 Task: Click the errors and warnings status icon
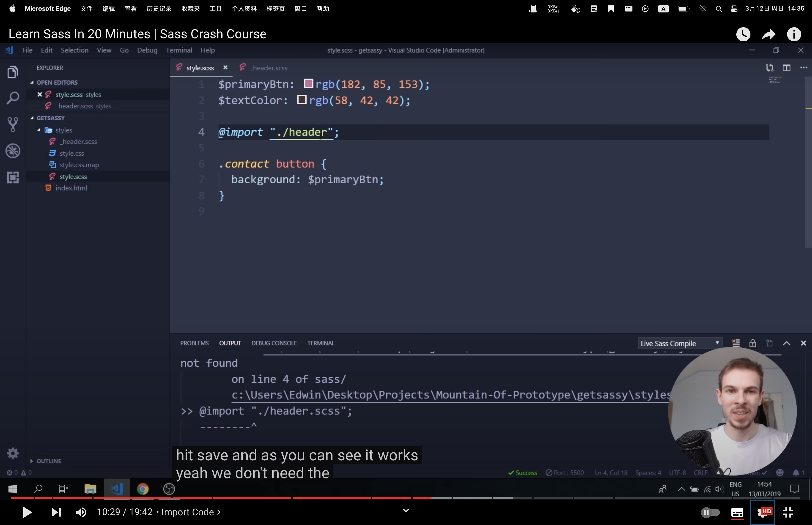click(x=19, y=473)
